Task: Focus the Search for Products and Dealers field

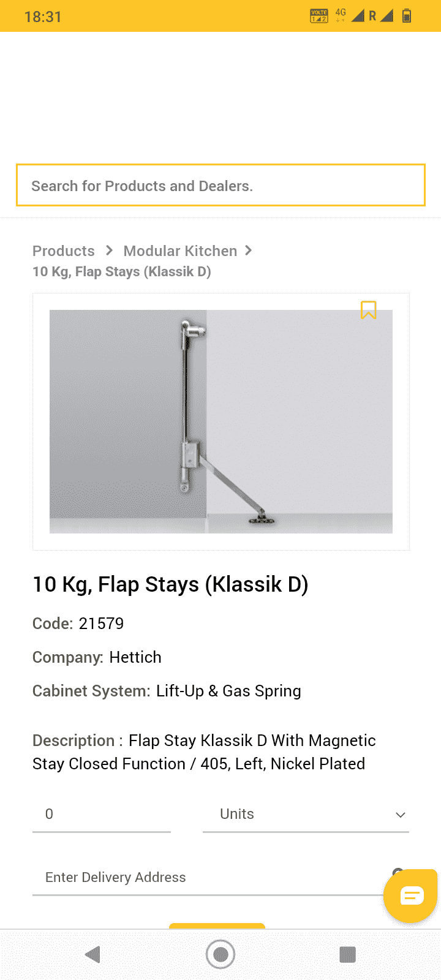Action: point(221,186)
